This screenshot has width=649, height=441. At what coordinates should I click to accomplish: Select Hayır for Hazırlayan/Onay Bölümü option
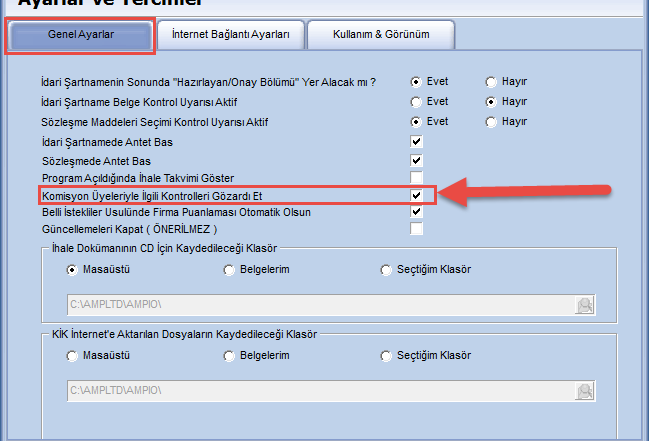tap(491, 82)
